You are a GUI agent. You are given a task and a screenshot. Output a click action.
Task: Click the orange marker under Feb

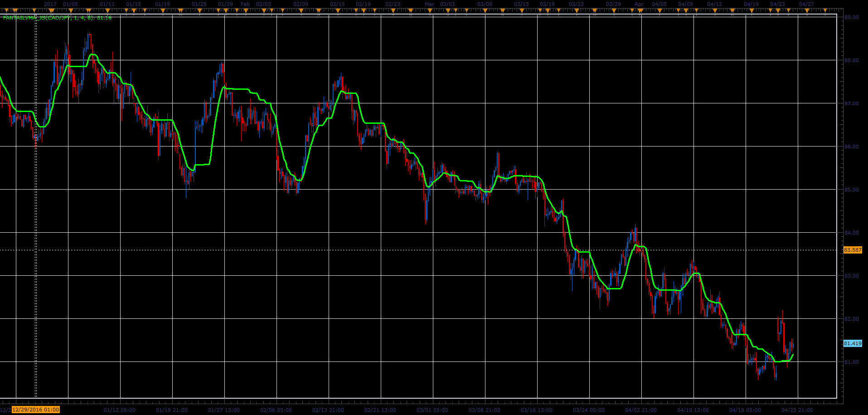245,10
